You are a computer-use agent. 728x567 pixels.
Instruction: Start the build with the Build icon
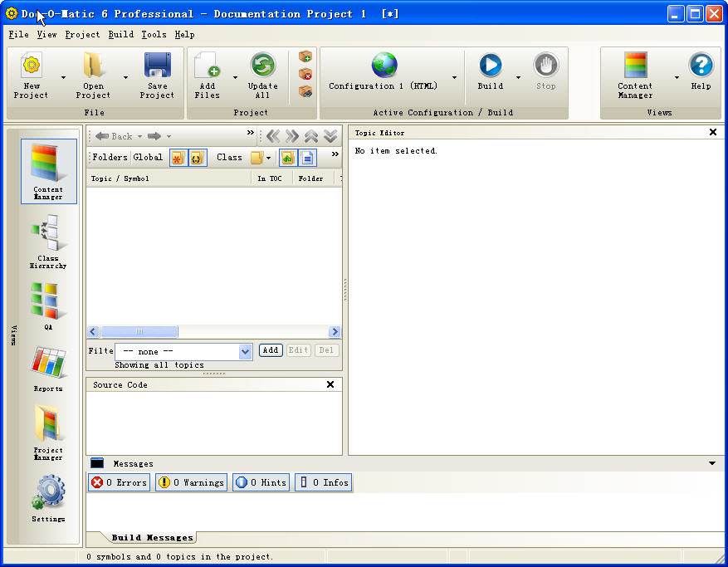pos(491,65)
